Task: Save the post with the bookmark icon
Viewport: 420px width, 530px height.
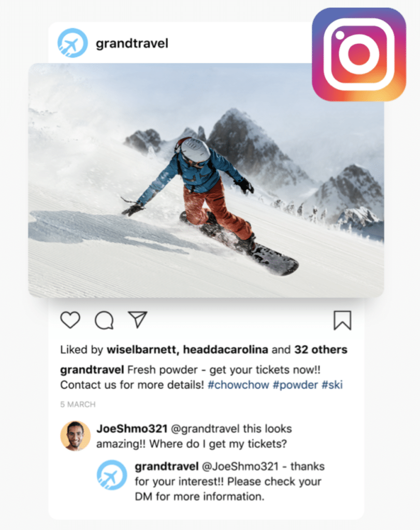Action: coord(342,320)
